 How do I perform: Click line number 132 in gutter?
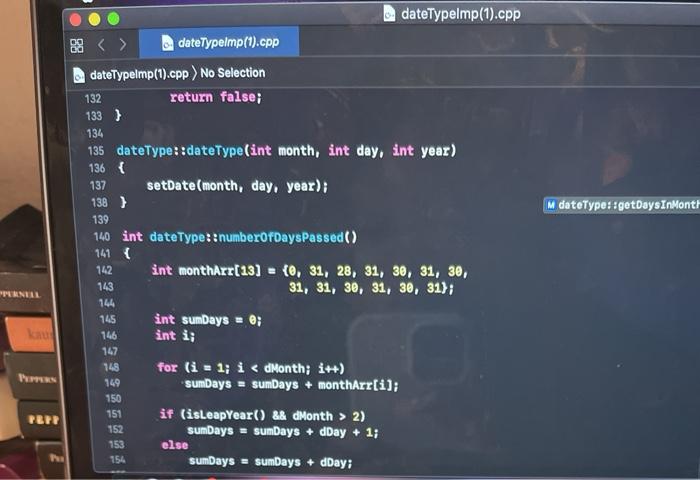[93, 98]
